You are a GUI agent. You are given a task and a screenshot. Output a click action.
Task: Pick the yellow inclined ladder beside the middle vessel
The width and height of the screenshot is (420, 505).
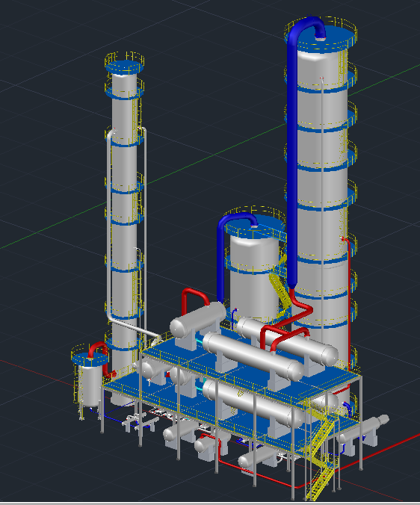(280, 290)
